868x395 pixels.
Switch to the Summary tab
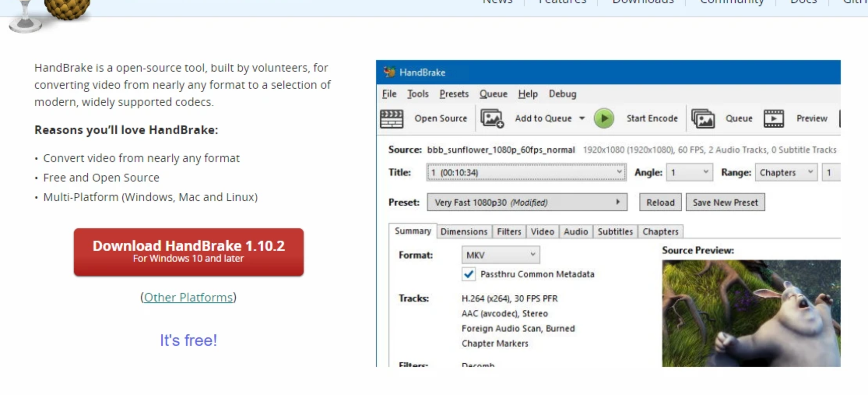coord(413,231)
